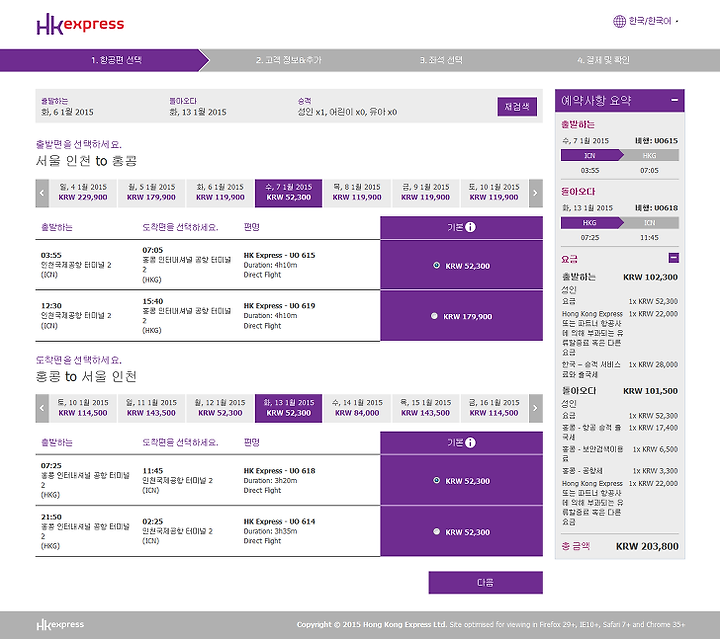Click departure time 21:50 in return list
Image resolution: width=720 pixels, height=639 pixels.
tap(51, 517)
